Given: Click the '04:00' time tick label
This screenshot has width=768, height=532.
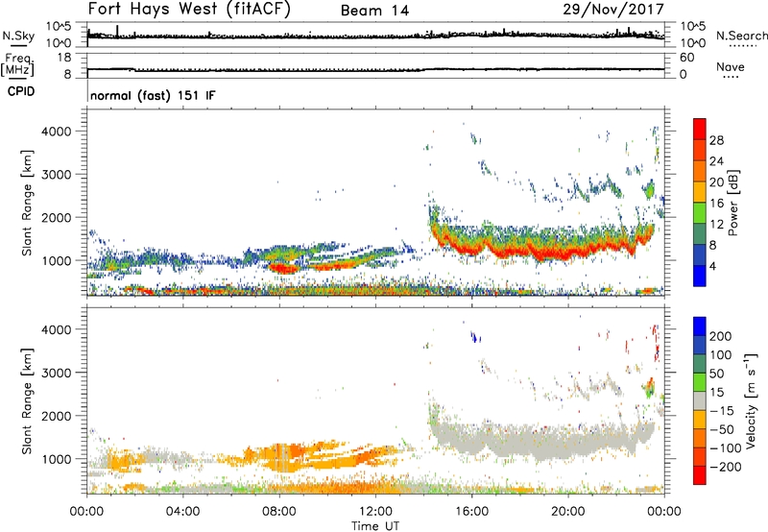Looking at the screenshot, I should (x=182, y=512).
